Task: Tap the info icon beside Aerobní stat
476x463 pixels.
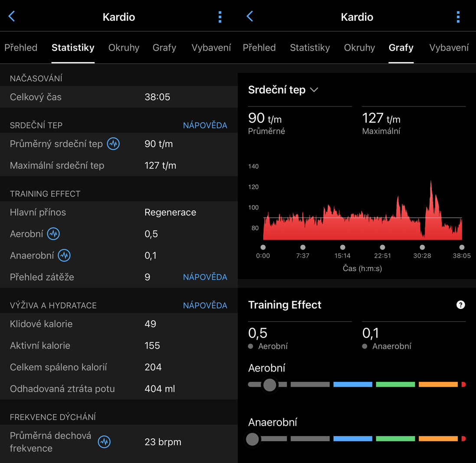Action: 53,234
